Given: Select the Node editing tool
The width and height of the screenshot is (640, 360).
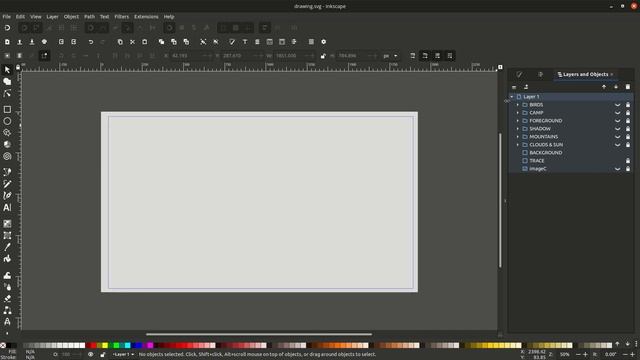Looking at the screenshot, I should [x=7, y=93].
